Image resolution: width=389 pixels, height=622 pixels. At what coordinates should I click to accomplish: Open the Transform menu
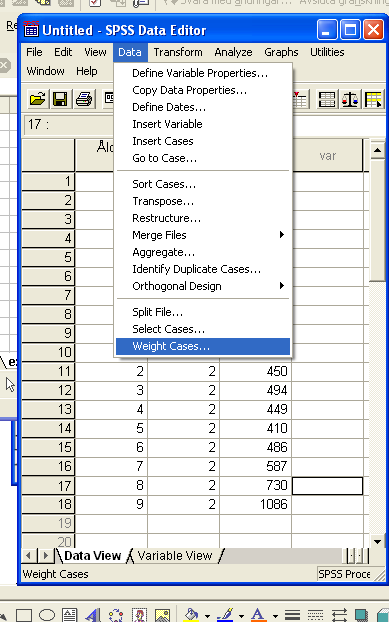[x=178, y=52]
